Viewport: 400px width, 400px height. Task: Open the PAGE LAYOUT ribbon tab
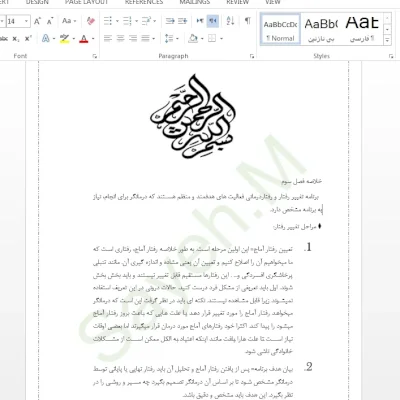87,2
